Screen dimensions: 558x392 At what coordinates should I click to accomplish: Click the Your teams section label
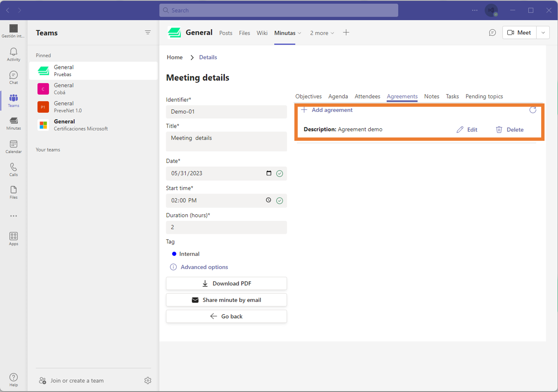[x=48, y=150]
